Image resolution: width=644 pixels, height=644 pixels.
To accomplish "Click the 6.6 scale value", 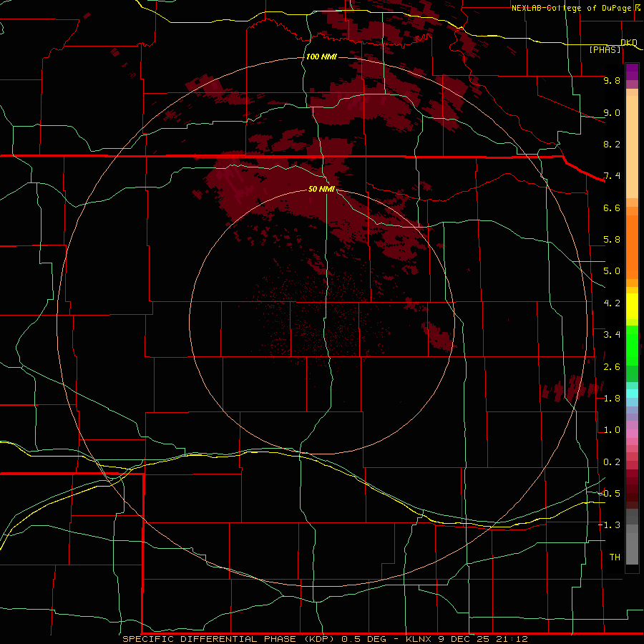I will tap(612, 208).
